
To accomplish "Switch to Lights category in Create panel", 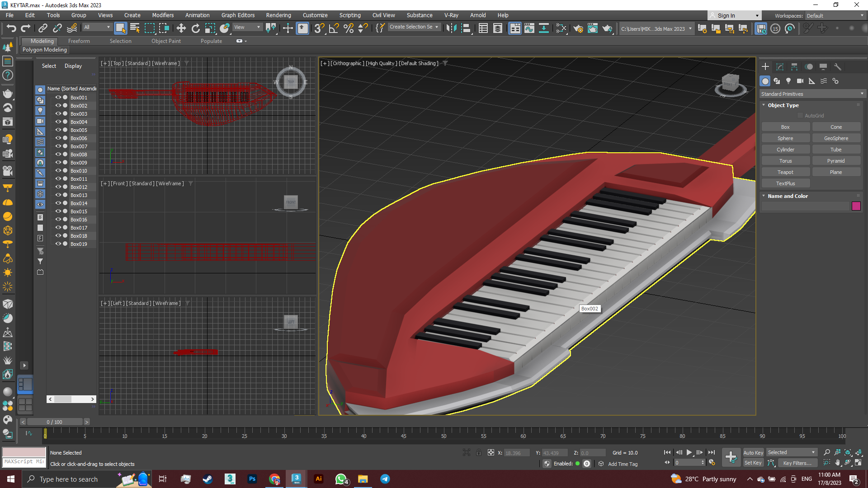I will tap(788, 81).
